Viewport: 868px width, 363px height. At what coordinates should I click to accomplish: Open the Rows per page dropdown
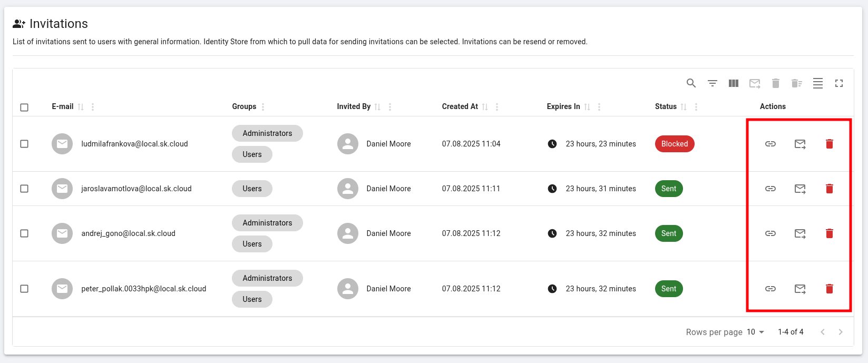tap(755, 332)
